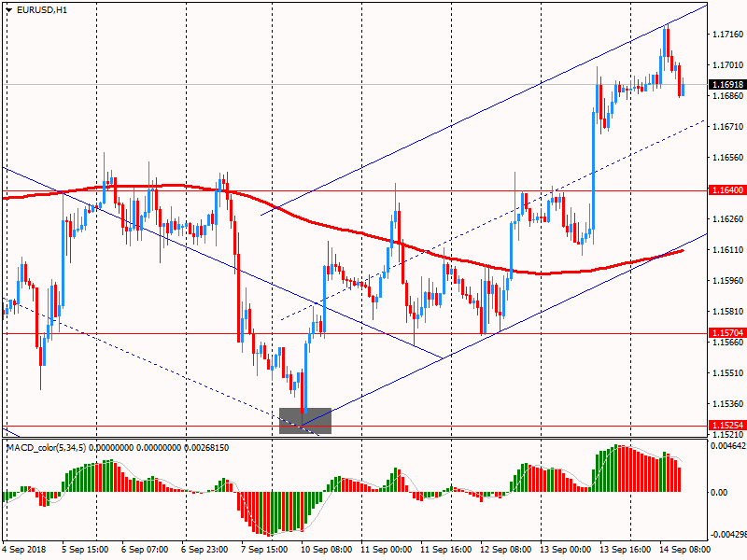Image resolution: width=747 pixels, height=560 pixels.
Task: Click the price scale value 1.16260
Action: click(728, 219)
